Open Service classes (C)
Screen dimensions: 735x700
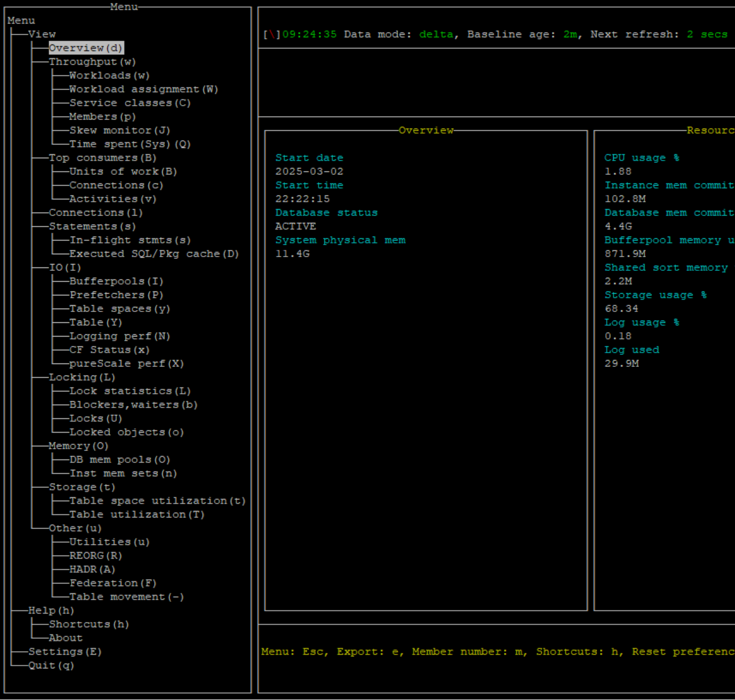[130, 103]
